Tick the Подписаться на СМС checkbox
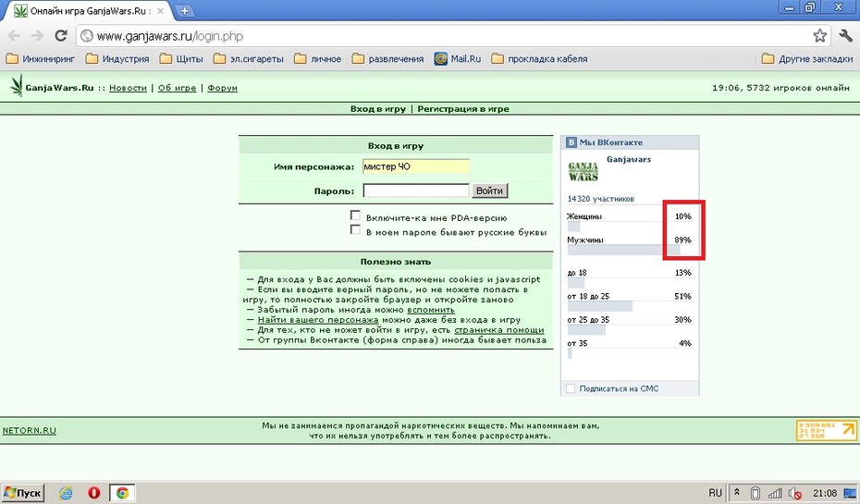The height and width of the screenshot is (504, 860). pyautogui.click(x=571, y=388)
